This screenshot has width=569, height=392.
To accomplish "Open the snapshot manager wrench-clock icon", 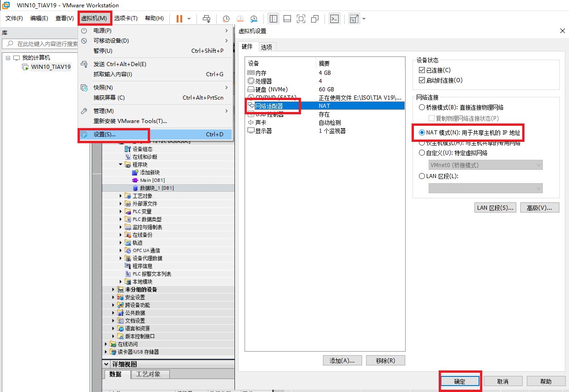I will 254,19.
